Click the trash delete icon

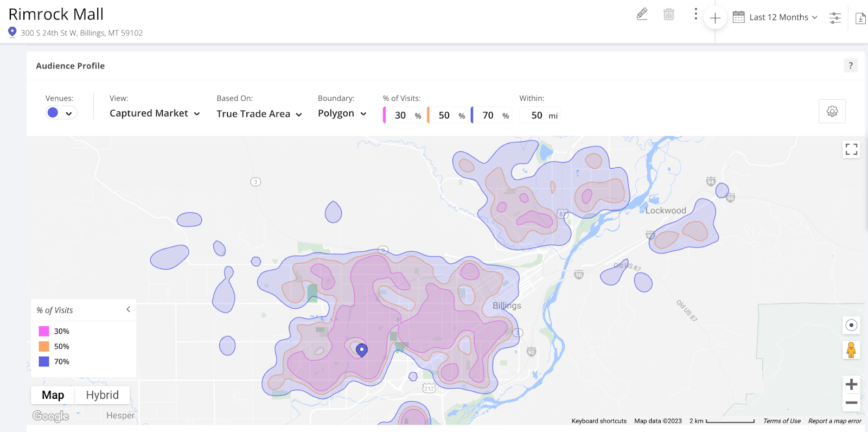click(668, 14)
